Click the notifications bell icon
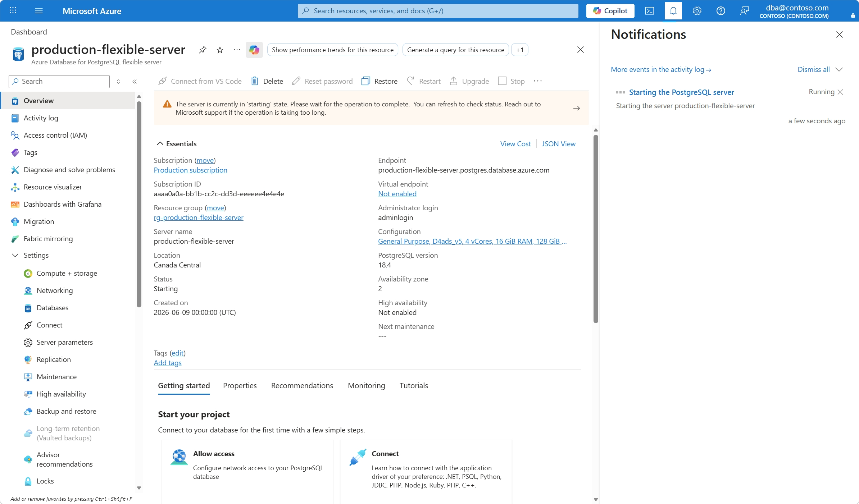This screenshot has width=859, height=504. pyautogui.click(x=673, y=11)
